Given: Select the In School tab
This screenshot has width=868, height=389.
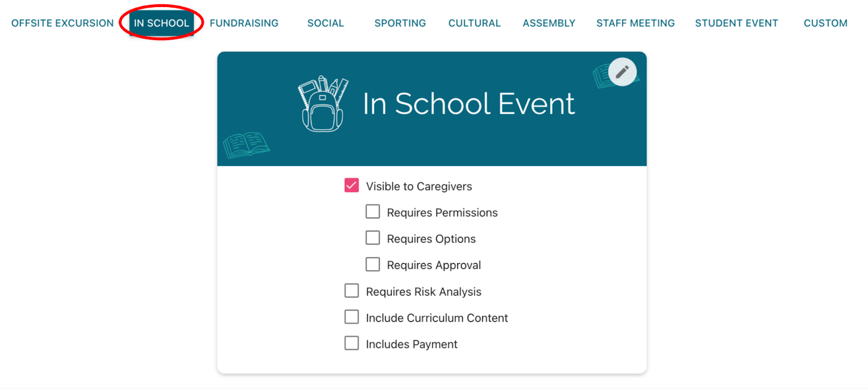Looking at the screenshot, I should 162,23.
